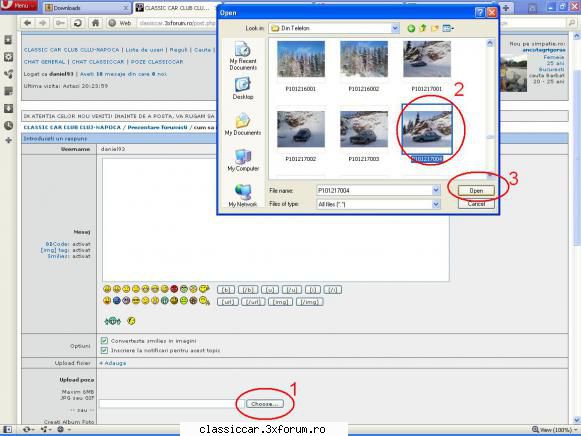Create new folder icon in dialog
Screen dimensions: 581x436
point(435,28)
